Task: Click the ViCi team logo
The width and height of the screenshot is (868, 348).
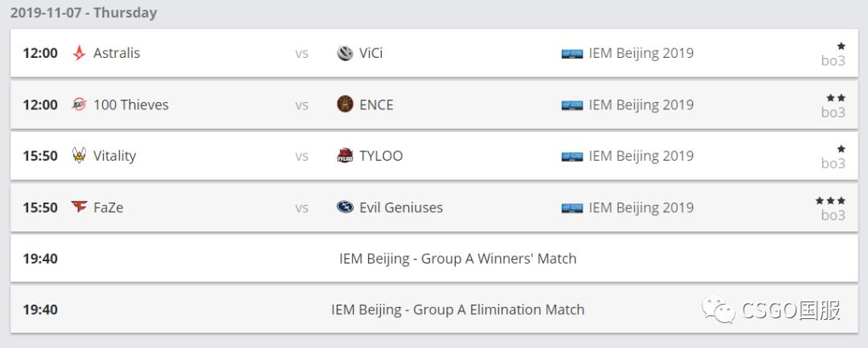Action: coord(345,53)
